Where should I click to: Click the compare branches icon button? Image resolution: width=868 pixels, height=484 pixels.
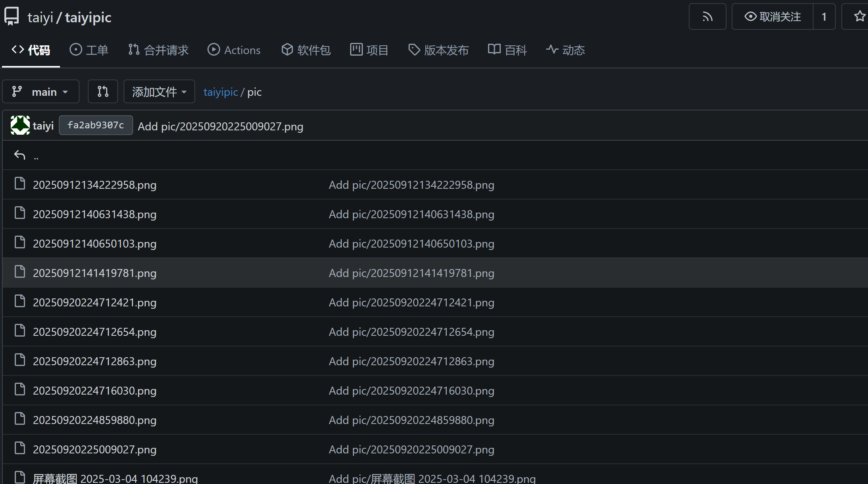click(x=103, y=92)
